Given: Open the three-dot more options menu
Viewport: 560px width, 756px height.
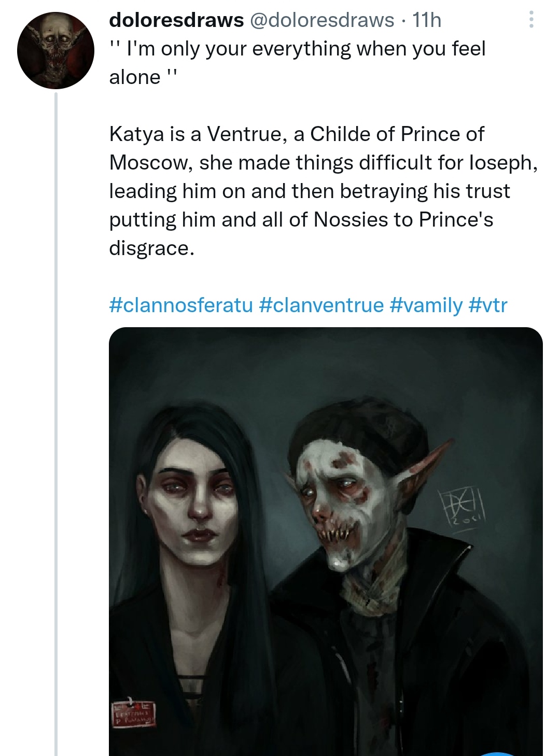Looking at the screenshot, I should [531, 20].
